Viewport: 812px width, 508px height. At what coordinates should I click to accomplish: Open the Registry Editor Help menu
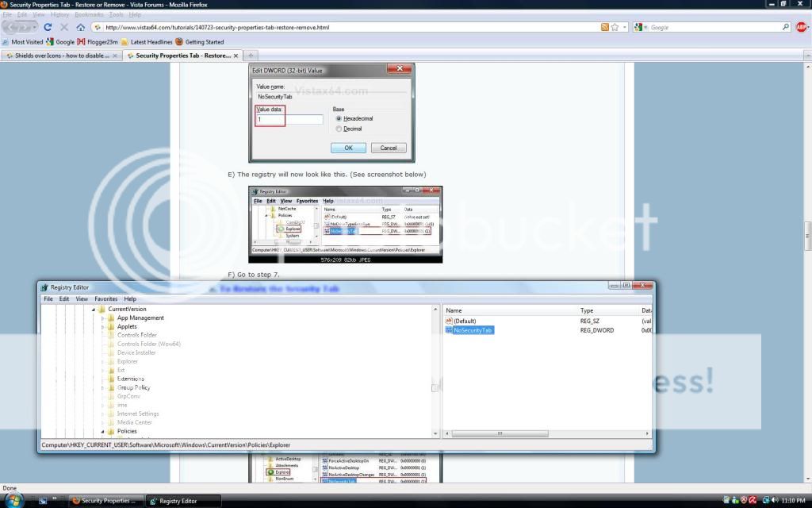(130, 299)
